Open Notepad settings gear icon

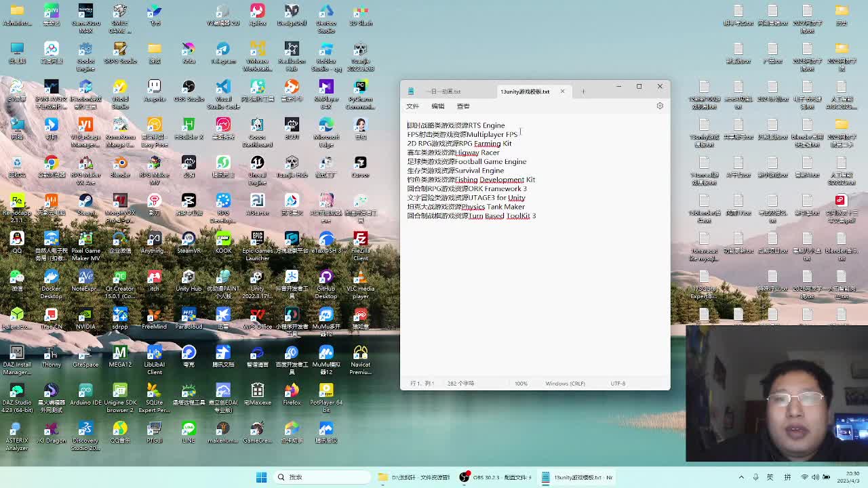[660, 106]
